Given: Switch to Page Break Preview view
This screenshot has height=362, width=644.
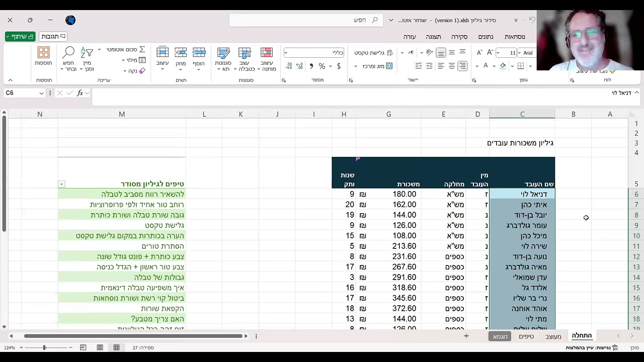Looking at the screenshot, I should pyautogui.click(x=83, y=347).
